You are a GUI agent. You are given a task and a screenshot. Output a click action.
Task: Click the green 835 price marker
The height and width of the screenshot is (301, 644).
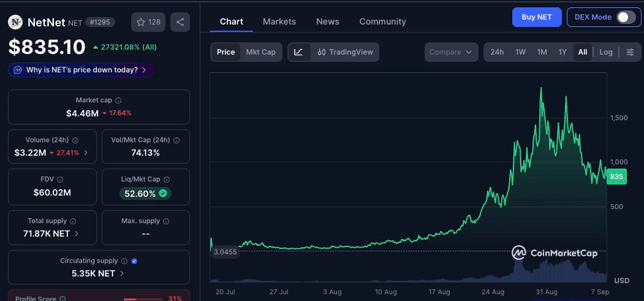coord(616,177)
